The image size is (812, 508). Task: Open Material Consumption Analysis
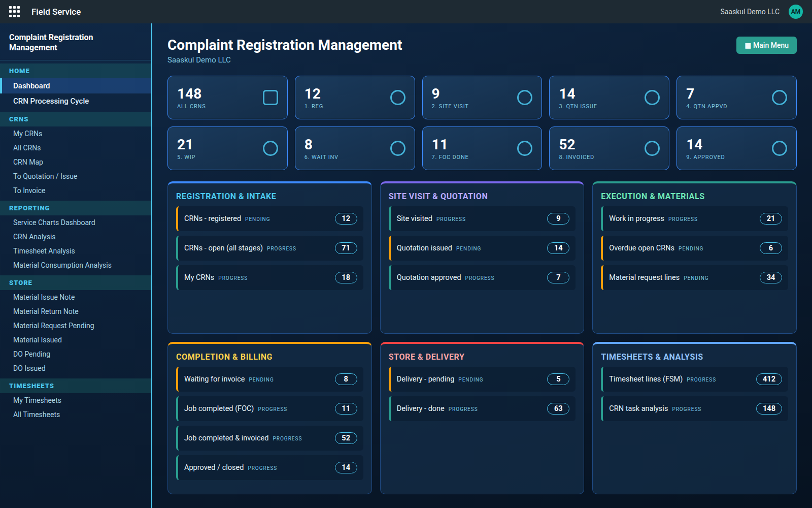(x=76, y=265)
